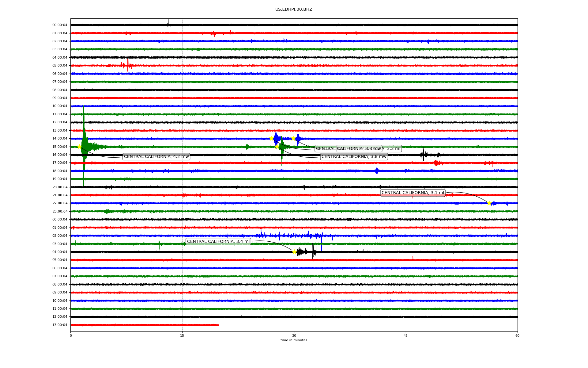Click the 22:00:04 trace time label
Screen dimensions: 588x368
60,203
